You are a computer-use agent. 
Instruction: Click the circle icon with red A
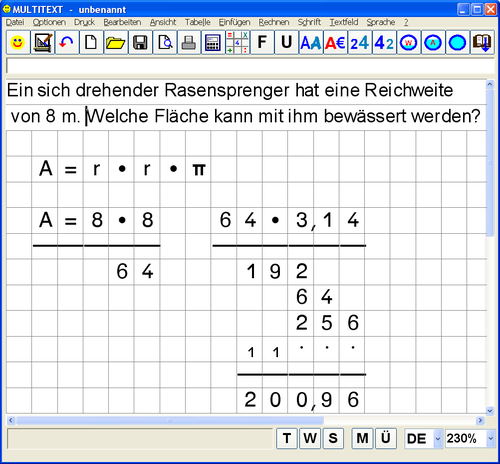tap(433, 42)
